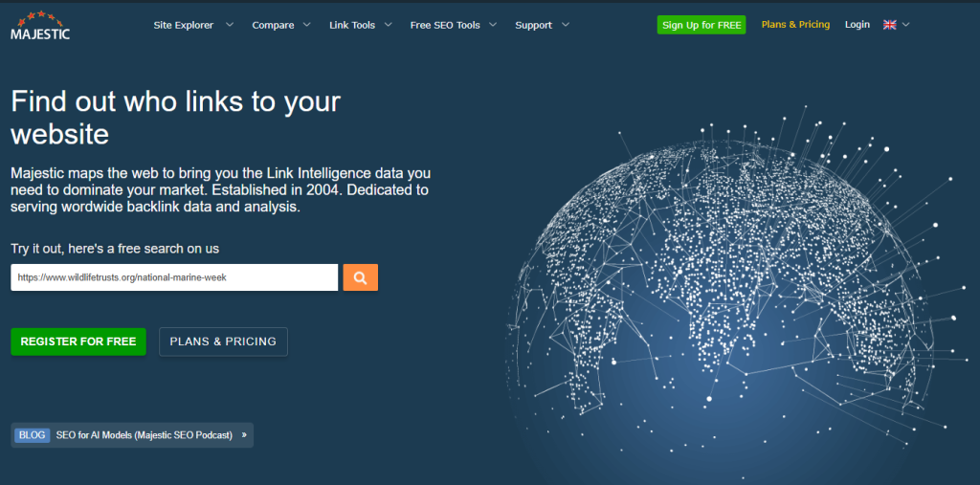The width and height of the screenshot is (980, 485).
Task: Expand the Compare chevron
Action: [x=306, y=25]
